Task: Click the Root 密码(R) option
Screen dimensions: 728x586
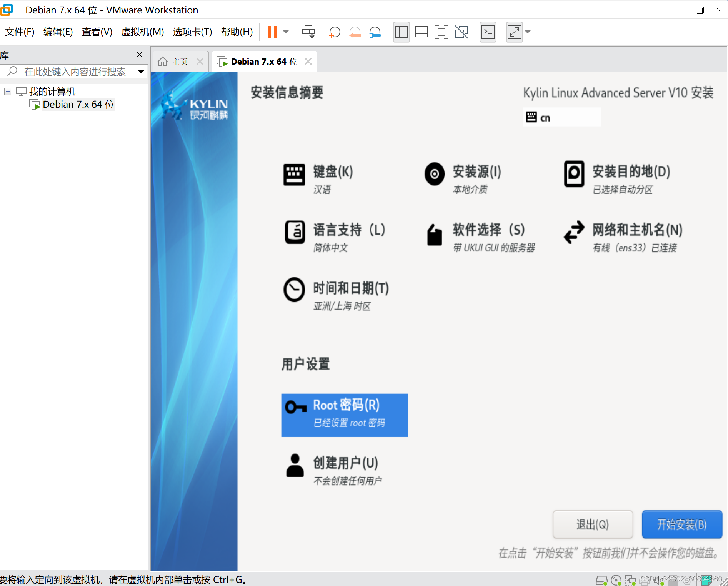Action: click(345, 415)
